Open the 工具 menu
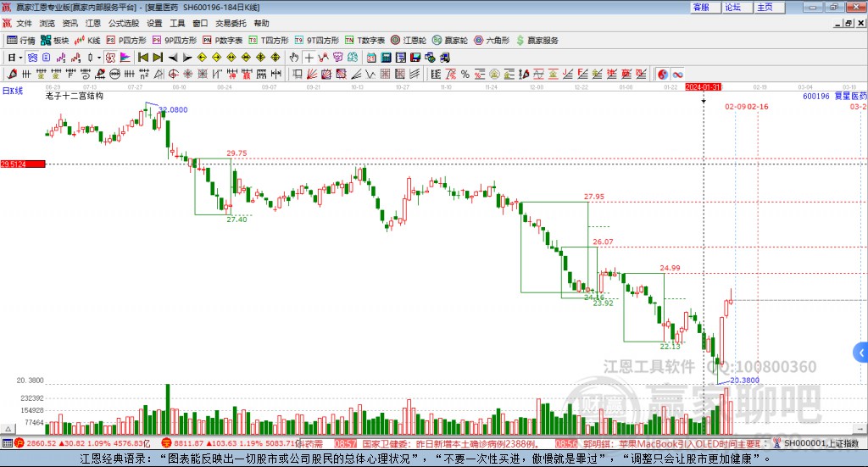This screenshot has width=868, height=467. [x=177, y=23]
